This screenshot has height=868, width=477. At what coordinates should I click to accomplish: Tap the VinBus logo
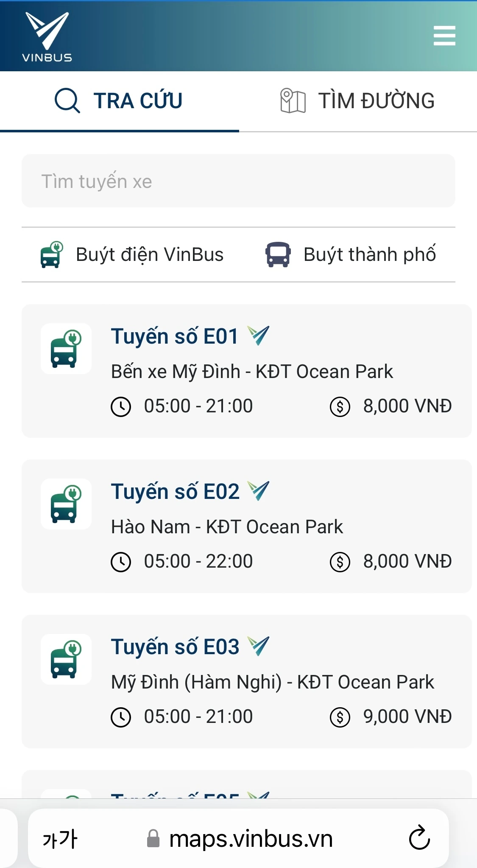click(x=47, y=37)
